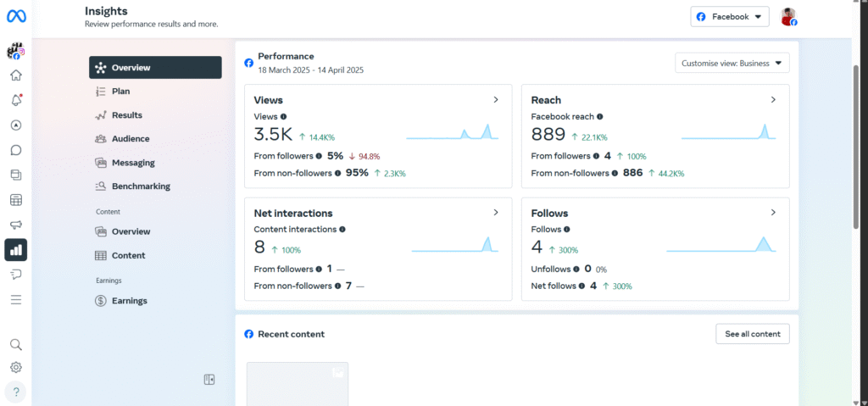This screenshot has height=406, width=868.
Task: Click the search magnifier icon
Action: [x=15, y=344]
